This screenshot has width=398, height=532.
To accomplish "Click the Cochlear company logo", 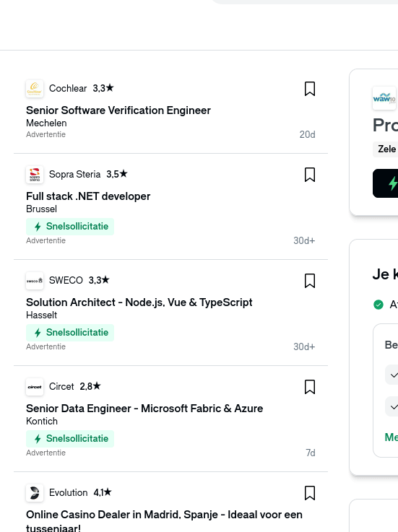I will pyautogui.click(x=35, y=89).
